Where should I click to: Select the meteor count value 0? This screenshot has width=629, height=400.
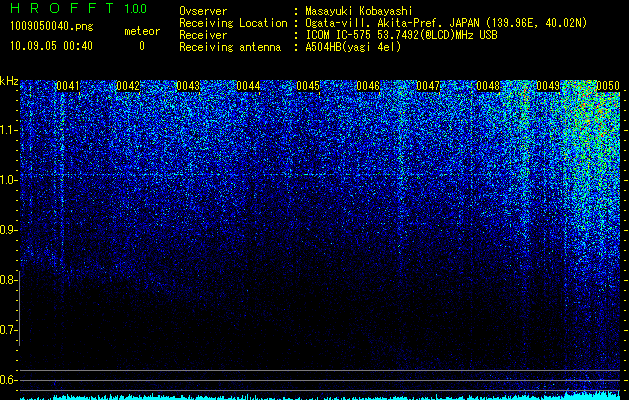point(142,46)
